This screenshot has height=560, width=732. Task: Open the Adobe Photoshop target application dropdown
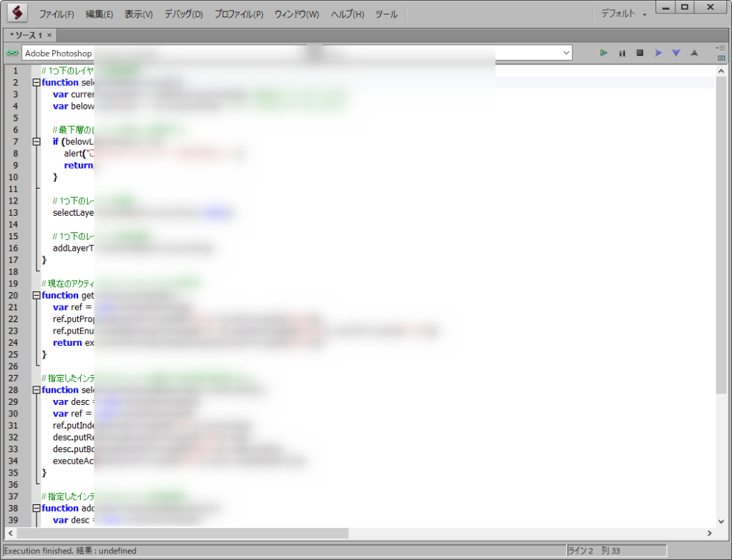tap(566, 53)
